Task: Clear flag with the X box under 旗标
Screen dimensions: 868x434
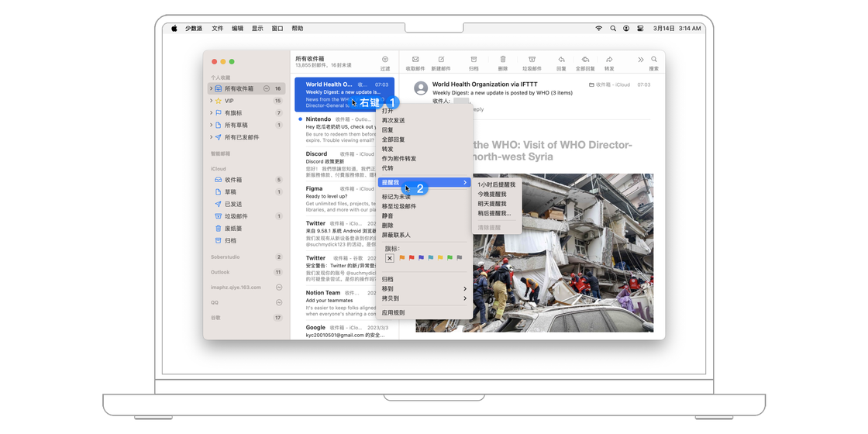Action: (x=390, y=258)
